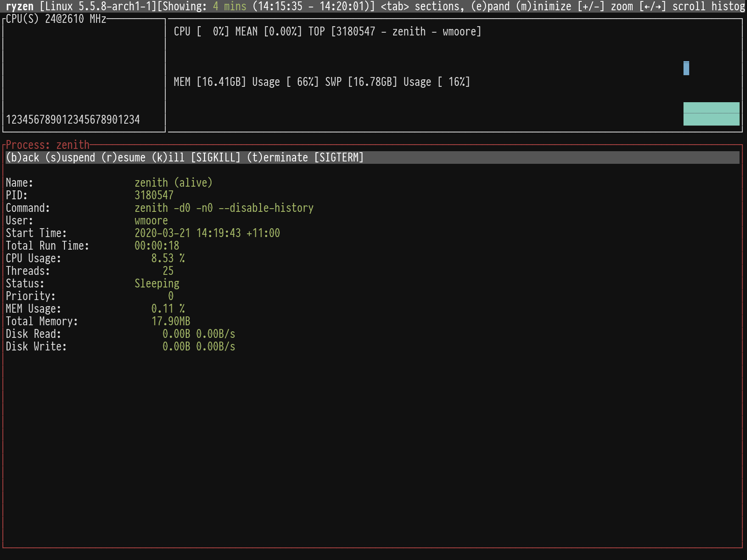Click the 'Disk Write:' label
The width and height of the screenshot is (747, 560).
[x=36, y=347]
